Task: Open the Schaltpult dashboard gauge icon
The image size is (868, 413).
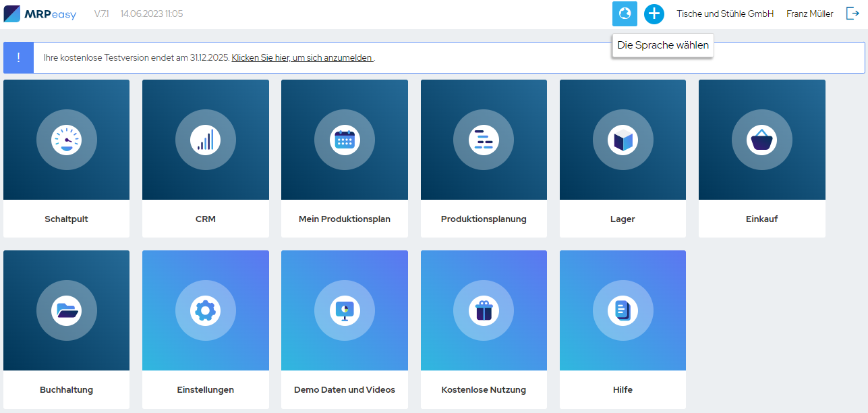Action: tap(66, 140)
